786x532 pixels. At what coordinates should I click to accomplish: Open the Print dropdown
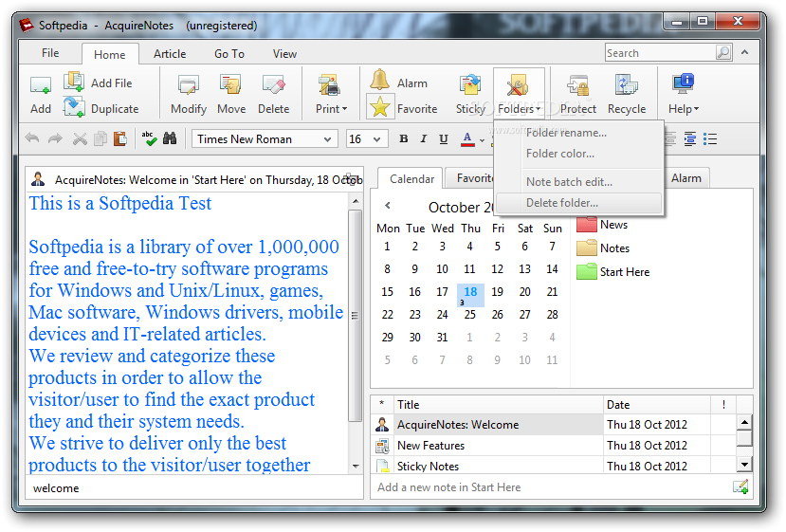(x=331, y=93)
